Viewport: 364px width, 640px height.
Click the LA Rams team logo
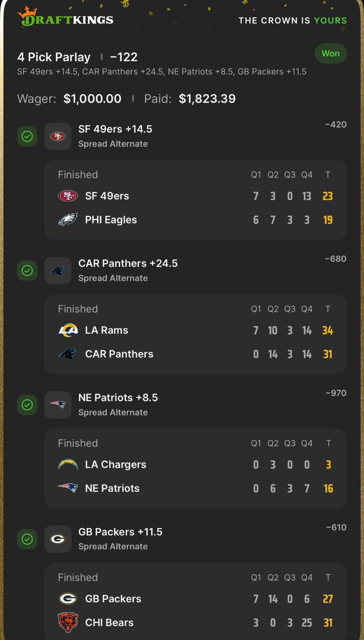(x=68, y=330)
